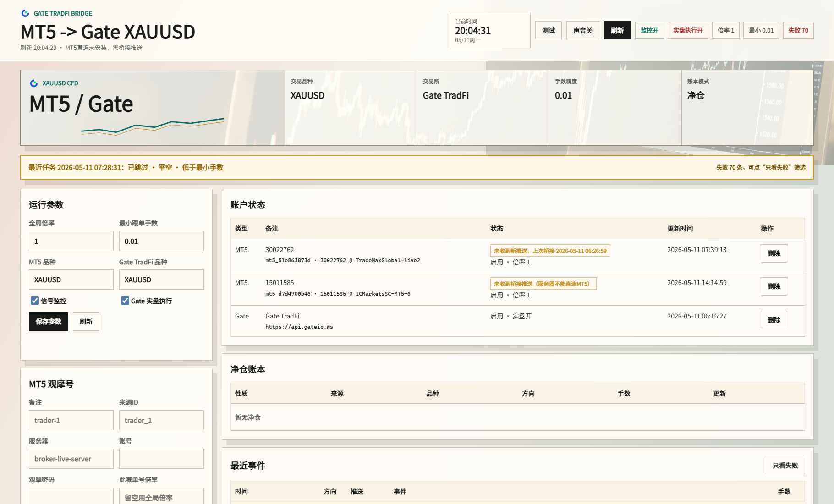Viewport: 834px width, 504px height.
Task: Click the 只看失败 filter button
Action: (x=785, y=465)
